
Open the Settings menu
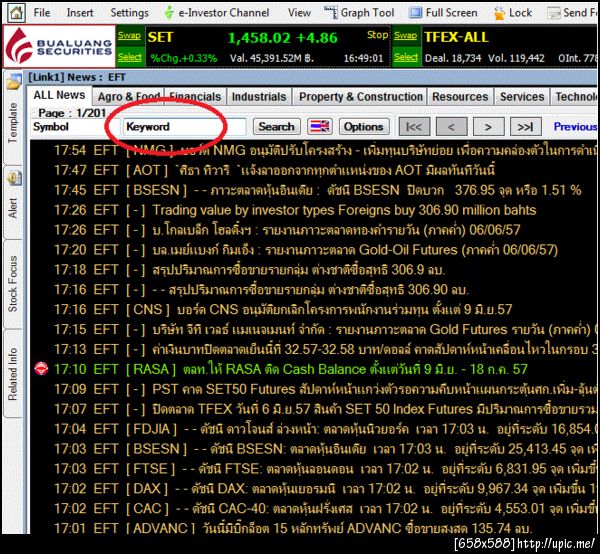pos(129,13)
